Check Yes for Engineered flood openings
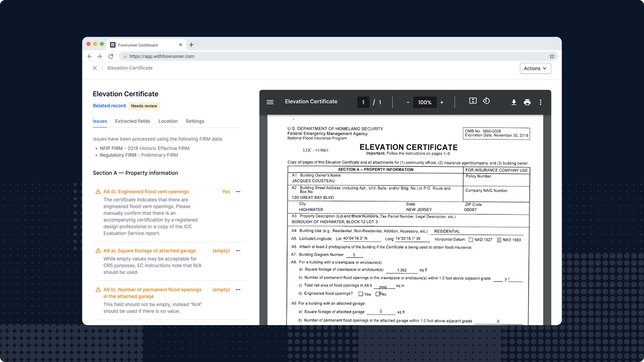Viewport: 644px width, 362px height. point(361,294)
